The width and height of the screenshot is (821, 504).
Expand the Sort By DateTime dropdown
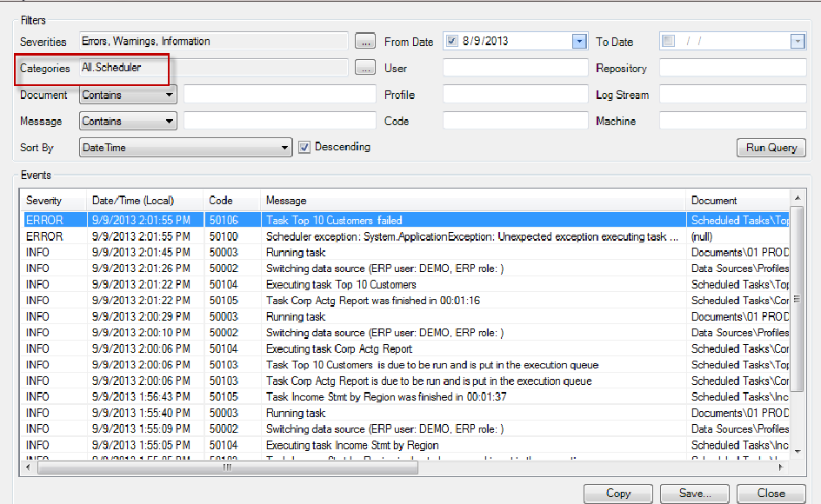[284, 148]
